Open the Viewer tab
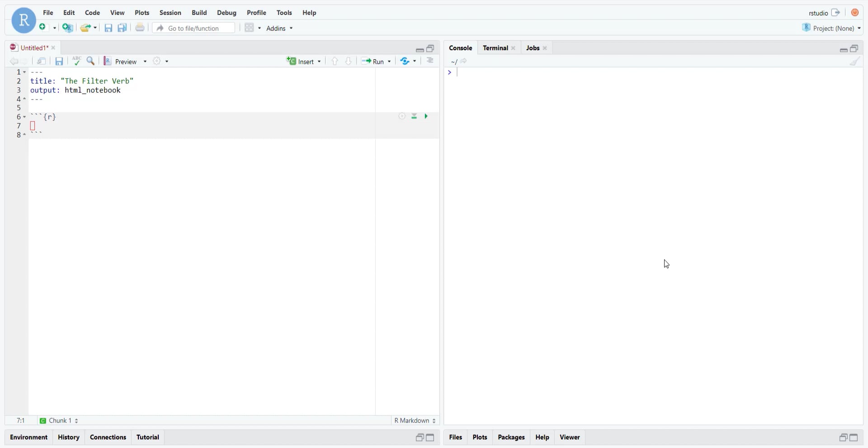The height and width of the screenshot is (448, 868). 570,437
